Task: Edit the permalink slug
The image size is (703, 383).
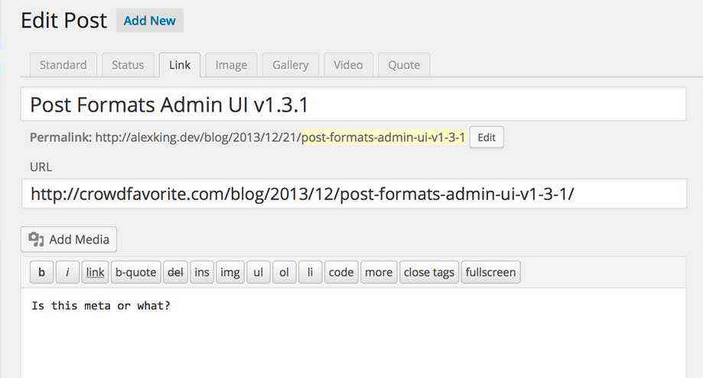Action: 486,137
